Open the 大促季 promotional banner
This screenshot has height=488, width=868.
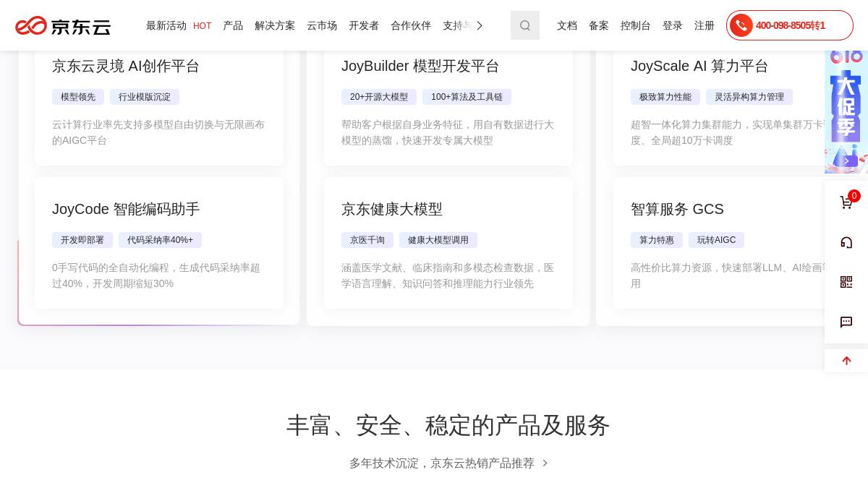(846, 112)
